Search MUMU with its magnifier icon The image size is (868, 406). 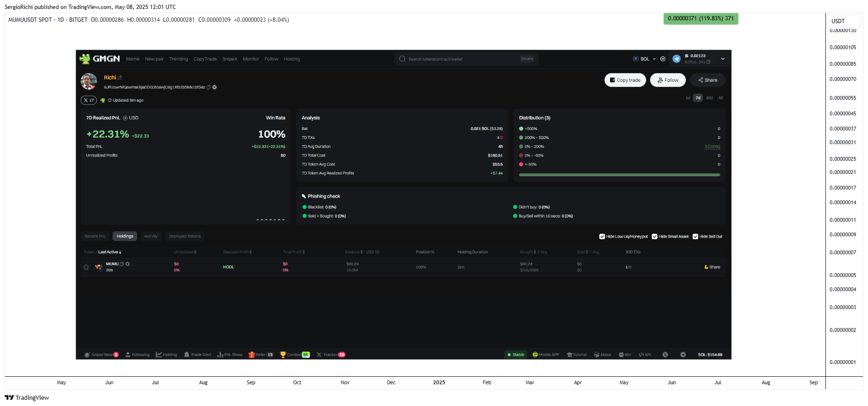[x=128, y=264]
